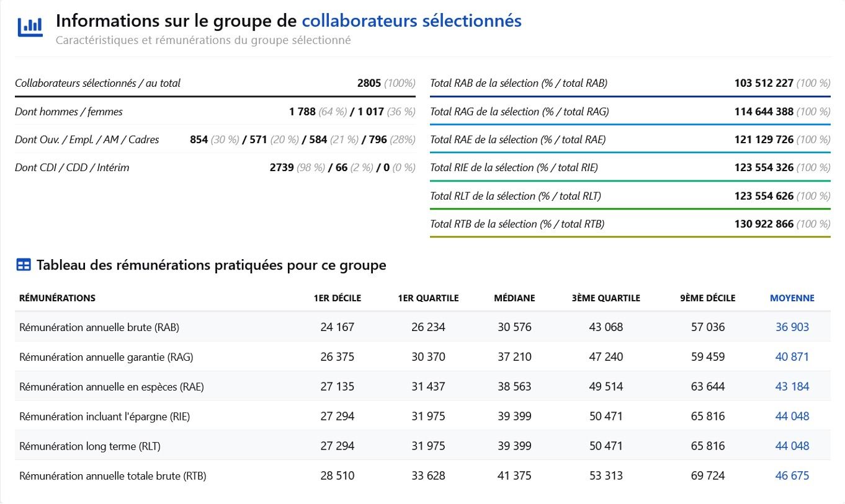Click the table icon next to Tableau des rémunérations

pos(23,265)
